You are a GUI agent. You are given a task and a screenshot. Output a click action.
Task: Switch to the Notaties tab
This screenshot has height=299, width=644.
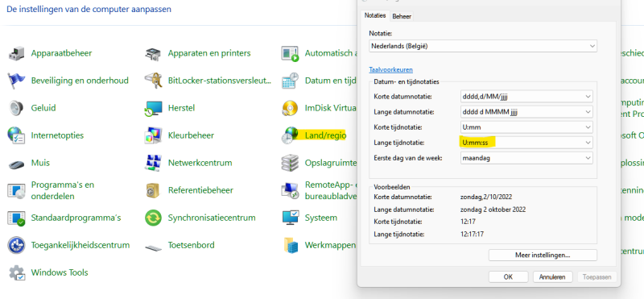[x=375, y=15]
